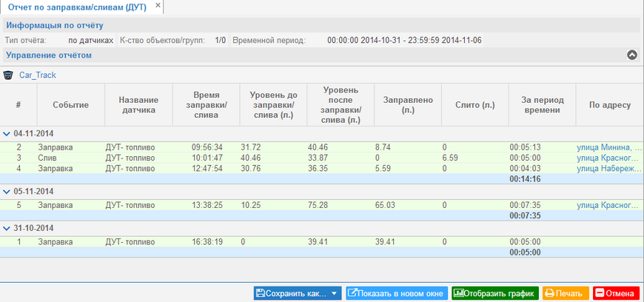Click the По адресу column header
This screenshot has width=644, height=302.
[610, 105]
